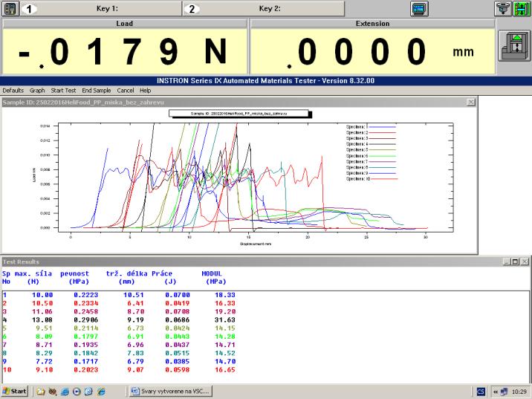Expand hidden tray icons arrow
This screenshot has height=399, width=532.
(x=496, y=392)
